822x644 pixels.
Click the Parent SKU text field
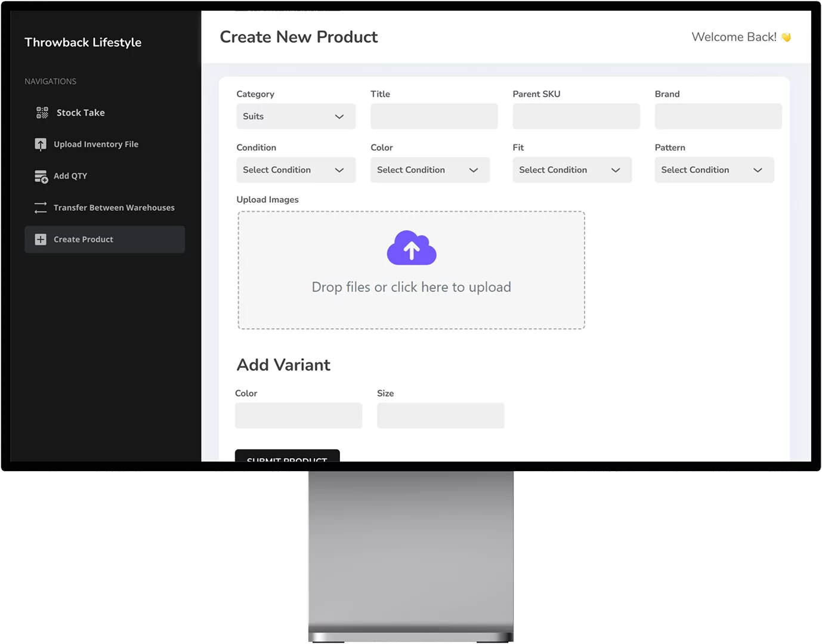[x=576, y=116]
